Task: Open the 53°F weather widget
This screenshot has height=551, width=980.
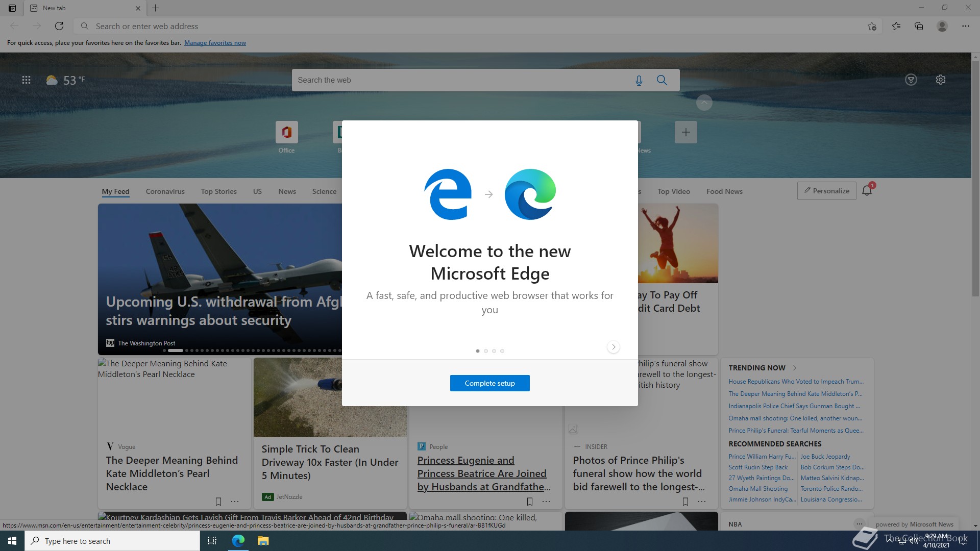Action: [65, 80]
